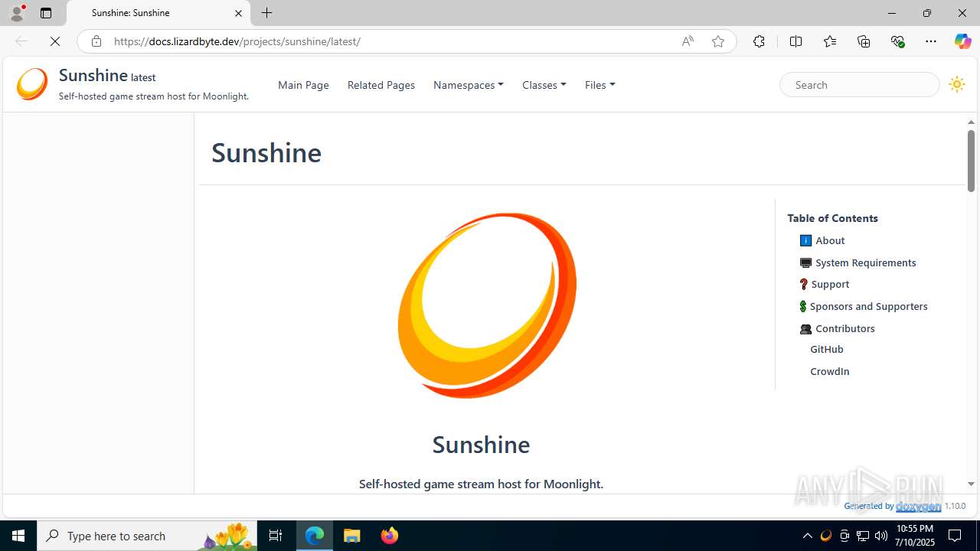Open the doxygen link in footer
The width and height of the screenshot is (980, 551).
coord(918,506)
